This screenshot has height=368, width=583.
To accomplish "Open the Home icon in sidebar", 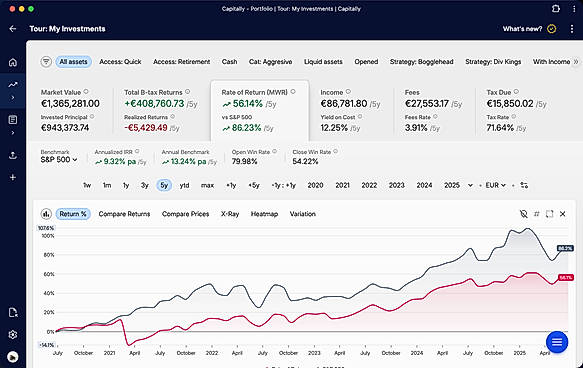I will point(13,62).
